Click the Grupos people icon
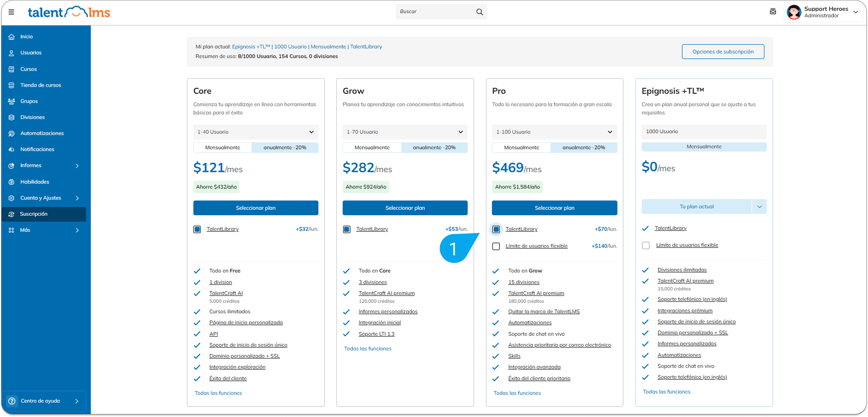The width and height of the screenshot is (868, 417). [x=12, y=101]
